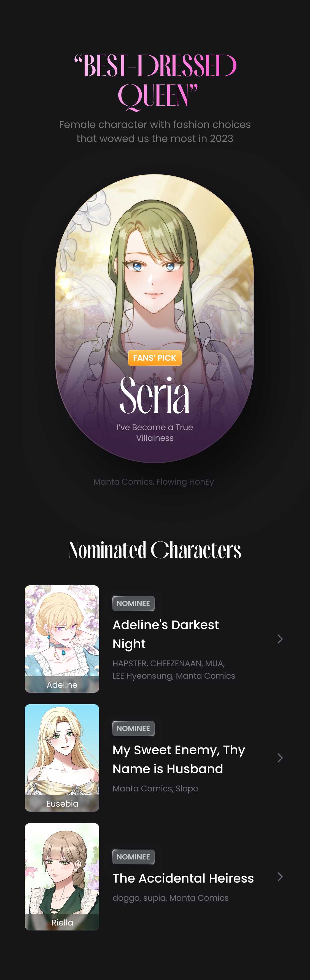Open the Adeline character thumbnail
Viewport: 310px width, 980px height.
(62, 639)
